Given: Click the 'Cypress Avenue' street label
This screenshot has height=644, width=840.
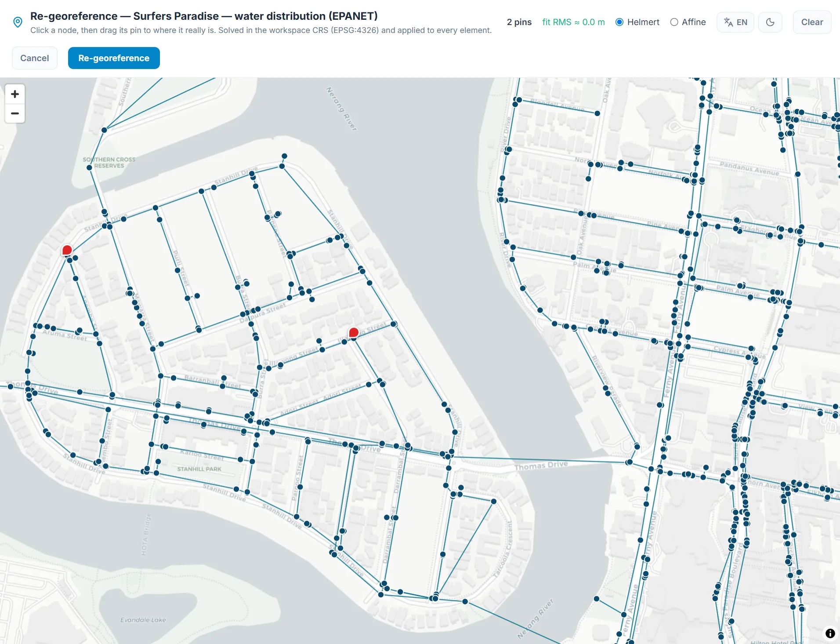Looking at the screenshot, I should pos(739,352).
